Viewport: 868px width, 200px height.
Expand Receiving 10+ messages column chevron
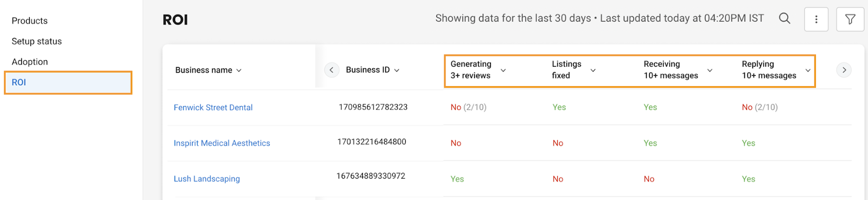click(710, 70)
